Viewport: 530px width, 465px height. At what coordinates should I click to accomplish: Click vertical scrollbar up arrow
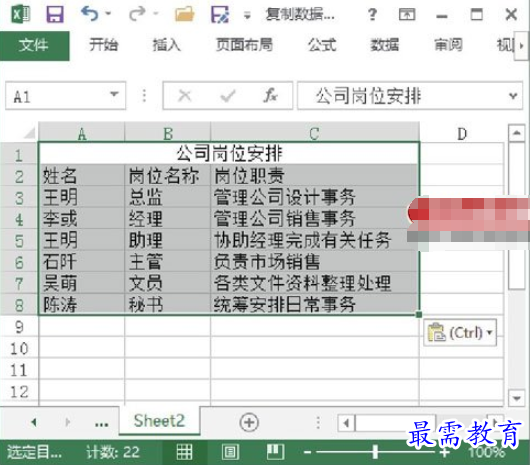point(516,133)
